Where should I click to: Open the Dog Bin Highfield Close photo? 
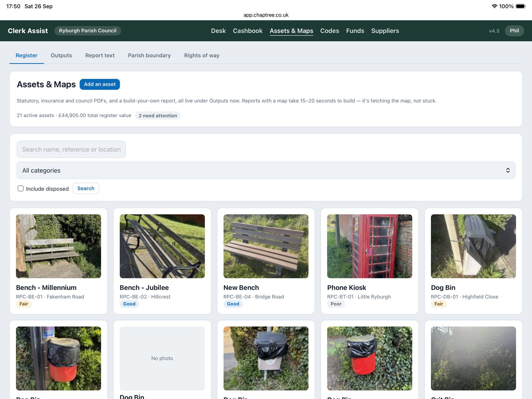point(473,246)
